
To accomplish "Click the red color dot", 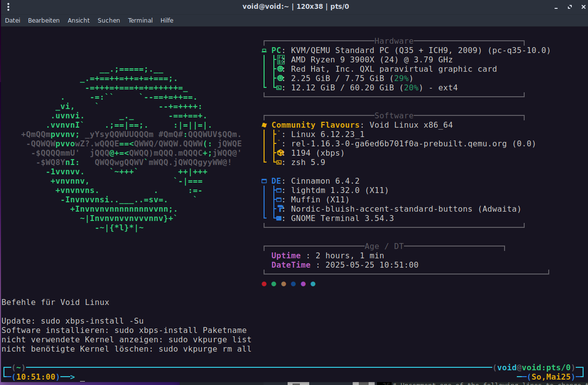I will (x=264, y=284).
